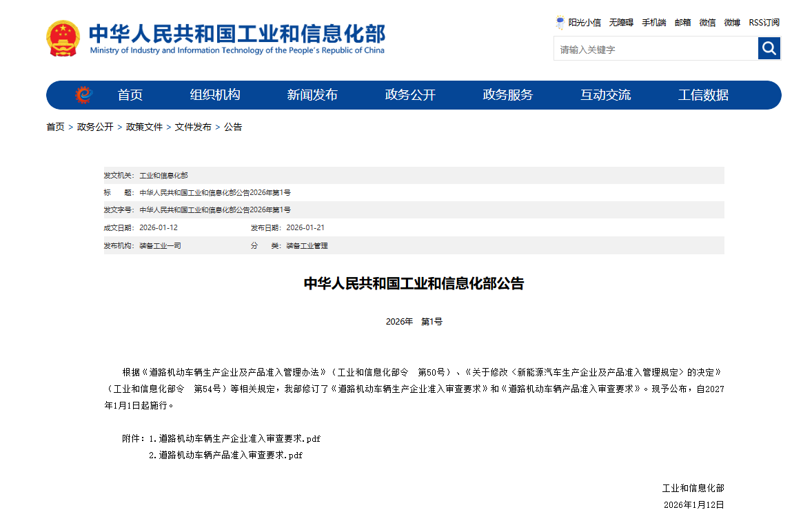812x532 pixels.
Task: Click the 发布机构 value 装备工业一司
Action: point(160,246)
